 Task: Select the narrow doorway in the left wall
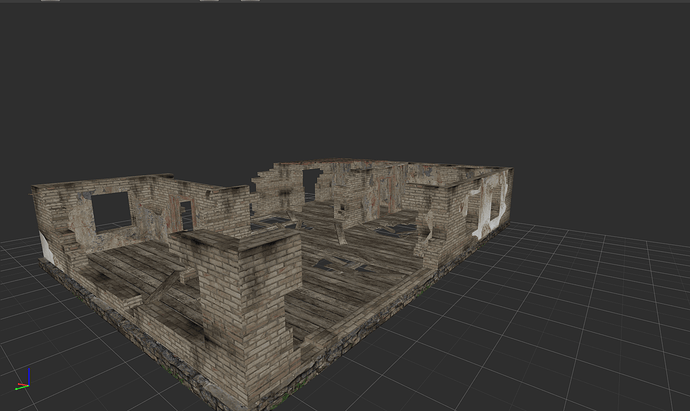click(x=186, y=215)
